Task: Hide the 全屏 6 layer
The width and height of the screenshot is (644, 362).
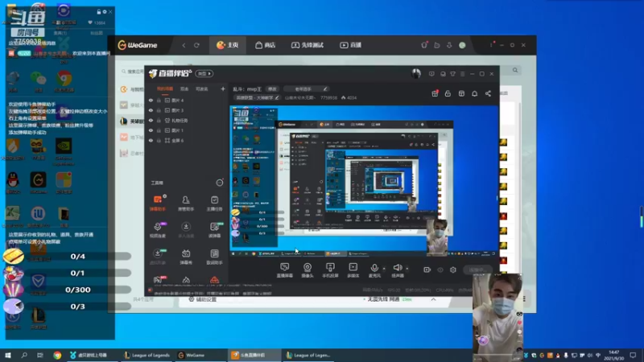Action: pyautogui.click(x=151, y=140)
